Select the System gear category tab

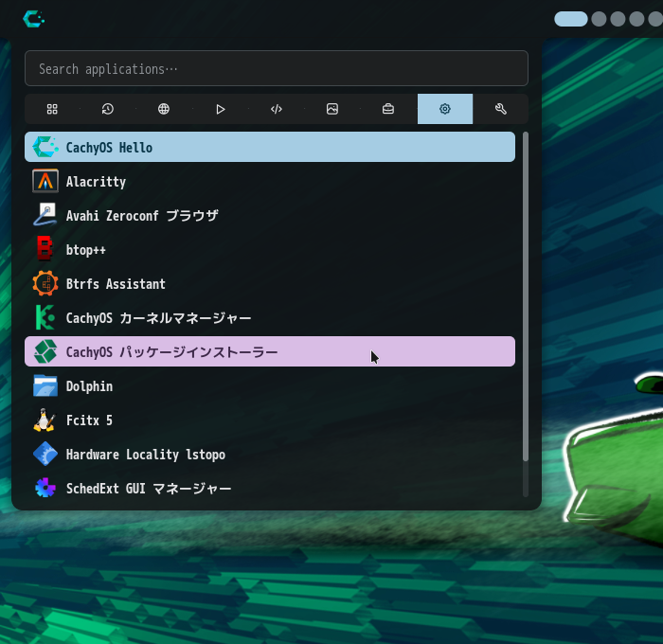coord(445,109)
